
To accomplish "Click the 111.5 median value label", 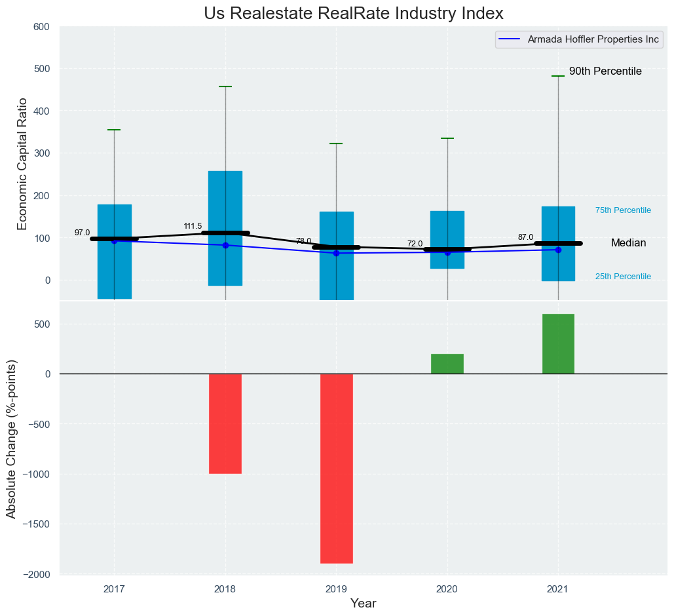I will pos(193,226).
